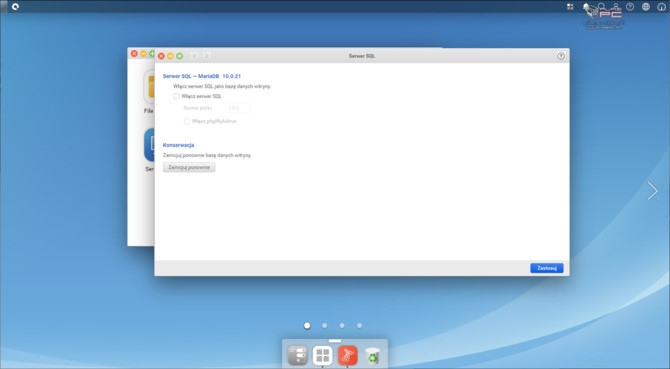The width and height of the screenshot is (670, 369).
Task: Toggle the Włącz phpMyAdmin checkbox
Action: 187,121
